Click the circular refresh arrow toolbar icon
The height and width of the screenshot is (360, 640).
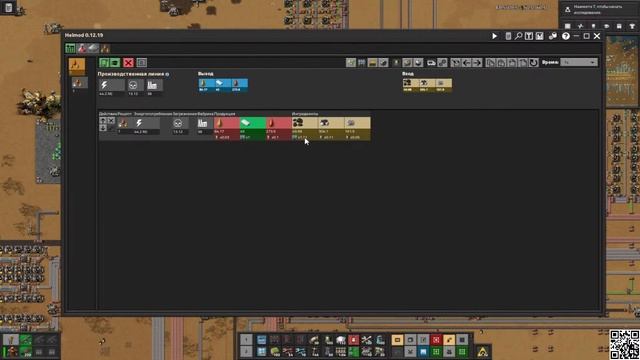pyautogui.click(x=533, y=62)
